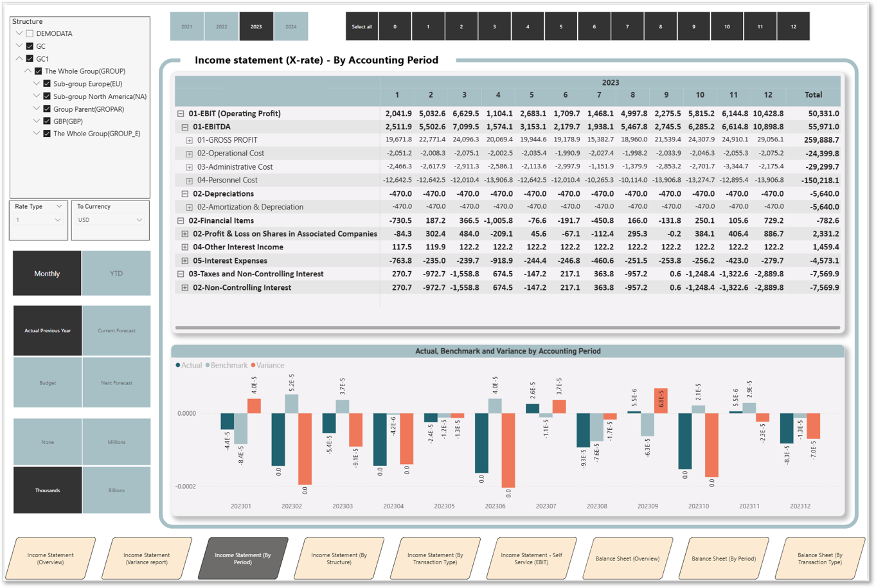This screenshot has width=876, height=588.
Task: Expand 05-Interest Expenses row
Action: [x=185, y=261]
